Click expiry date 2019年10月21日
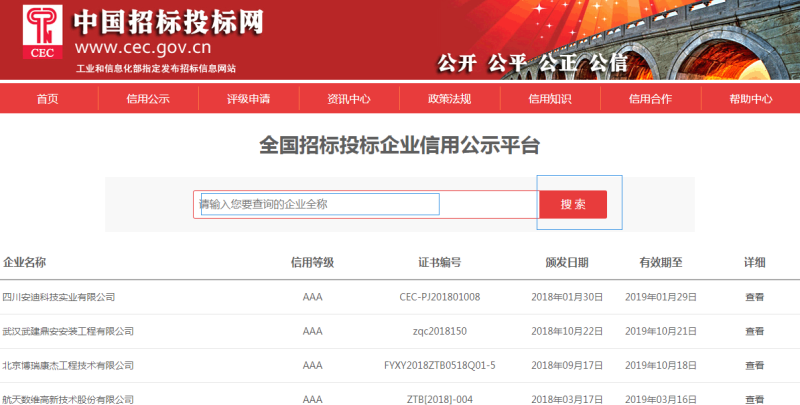 pos(661,331)
